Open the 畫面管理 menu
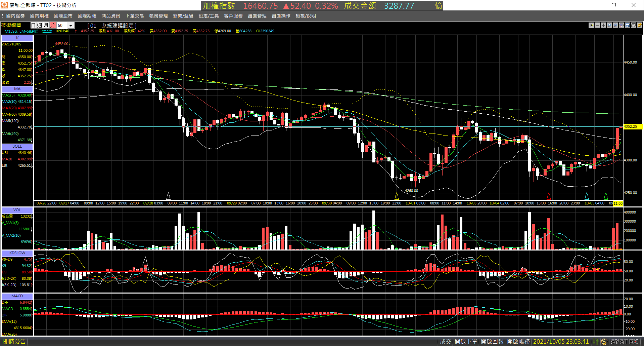The width and height of the screenshot is (644, 346). tap(257, 16)
